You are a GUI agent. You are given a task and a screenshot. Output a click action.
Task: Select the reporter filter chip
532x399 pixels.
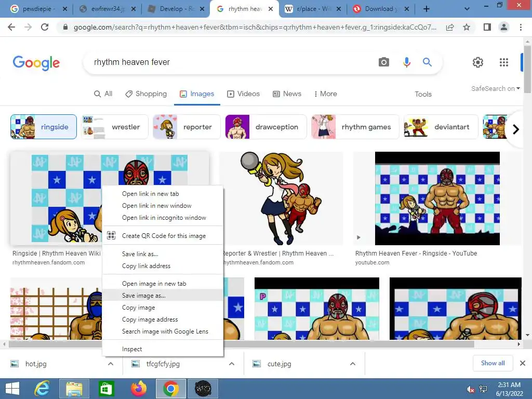click(x=187, y=127)
